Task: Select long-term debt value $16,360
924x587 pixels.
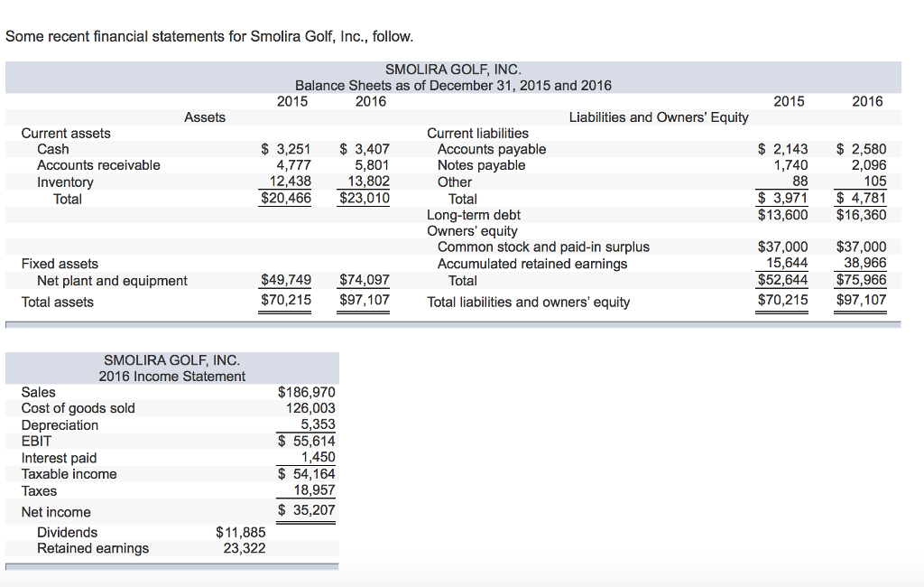Action: [x=861, y=215]
